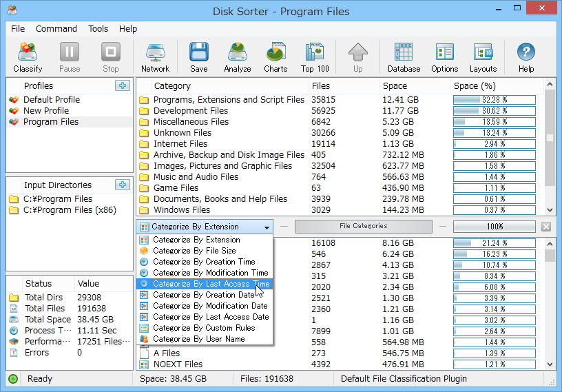Screen dimensions: 562x392
Task: Select the Development Files category row
Action: tap(340, 111)
